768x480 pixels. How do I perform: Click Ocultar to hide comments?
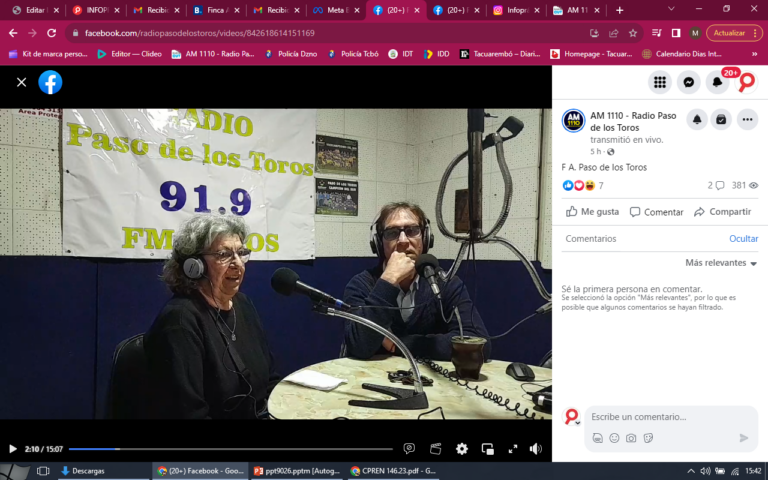[744, 239]
